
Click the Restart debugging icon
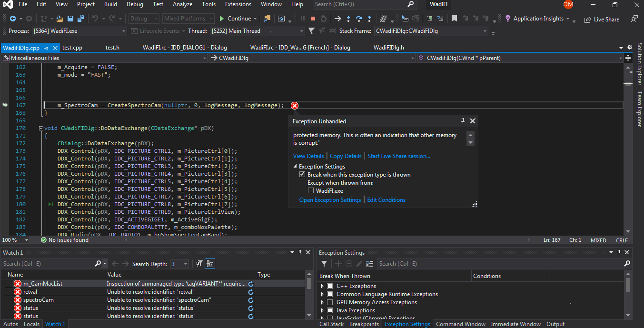tap(324, 19)
